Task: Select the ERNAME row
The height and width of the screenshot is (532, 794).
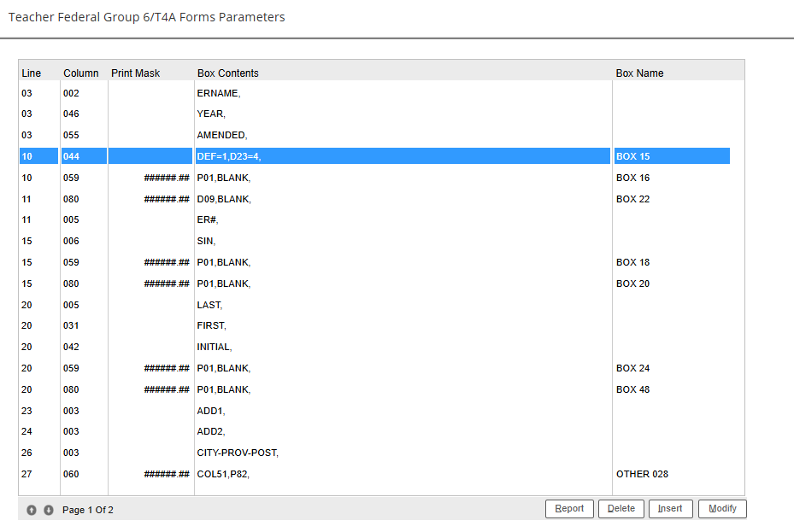Action: coord(218,93)
